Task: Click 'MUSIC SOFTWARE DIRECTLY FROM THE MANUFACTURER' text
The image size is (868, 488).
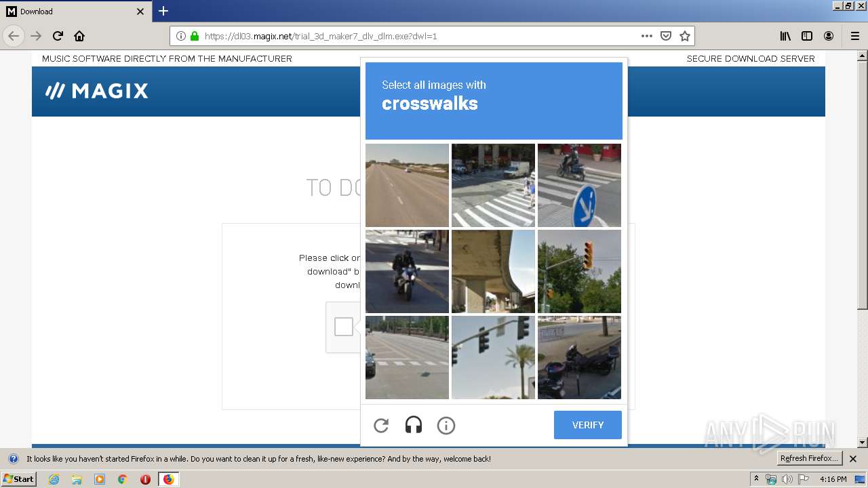Action: tap(167, 59)
